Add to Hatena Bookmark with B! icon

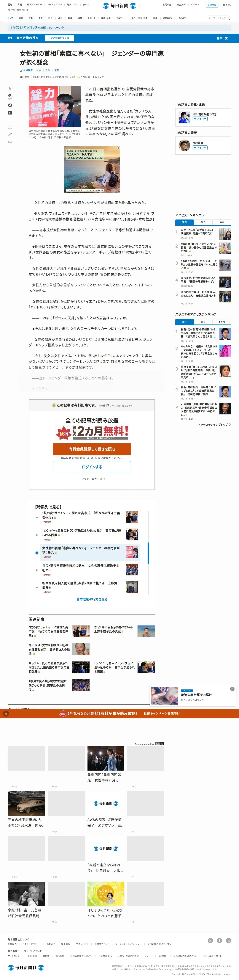coord(10,113)
